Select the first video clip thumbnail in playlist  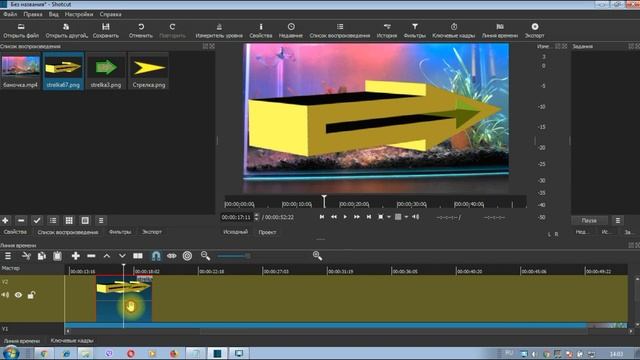(20, 71)
